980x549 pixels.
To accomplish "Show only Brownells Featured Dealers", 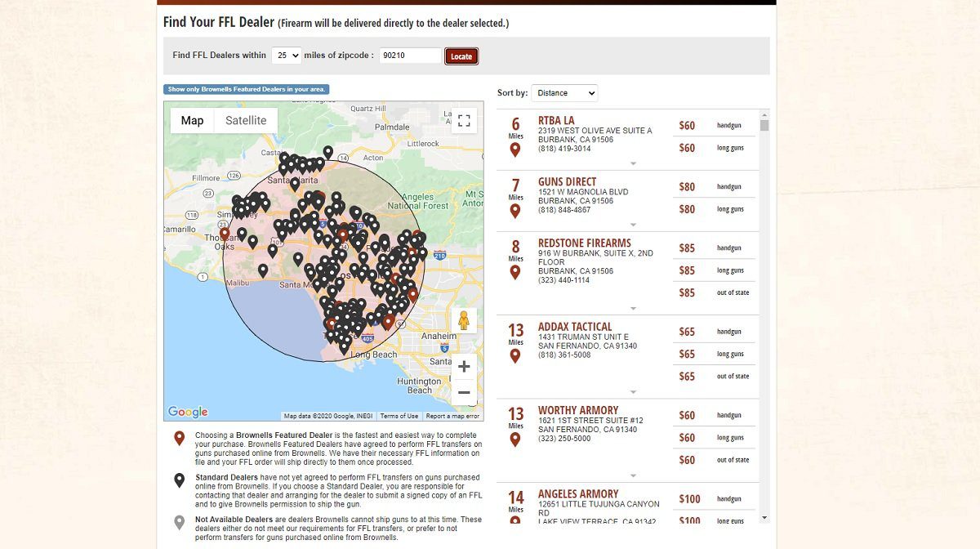I will coord(247,89).
